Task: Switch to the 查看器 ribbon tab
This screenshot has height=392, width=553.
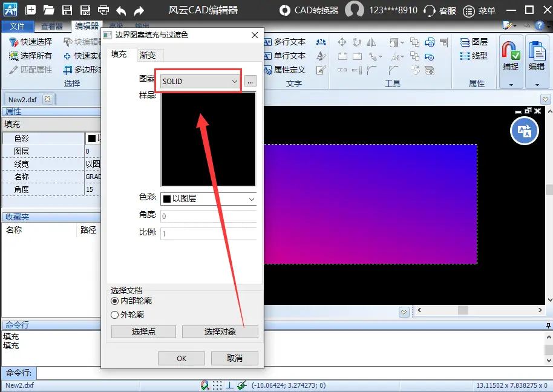Action: click(52, 26)
